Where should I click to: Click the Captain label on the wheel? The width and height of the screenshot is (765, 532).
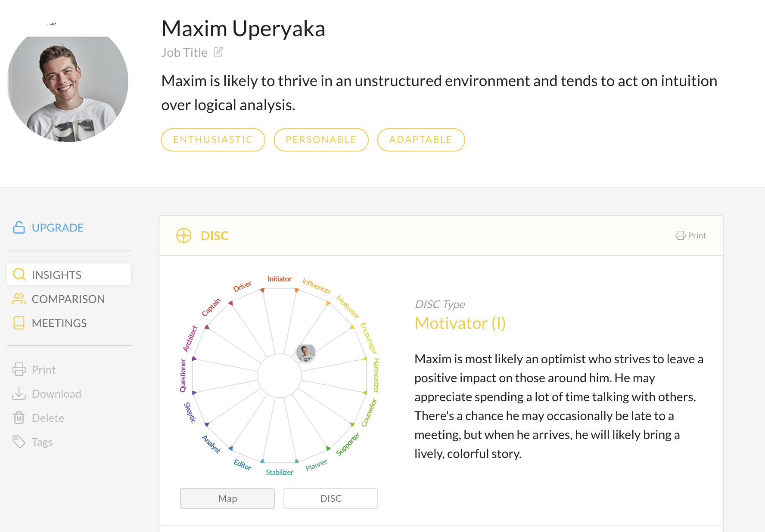click(x=211, y=307)
